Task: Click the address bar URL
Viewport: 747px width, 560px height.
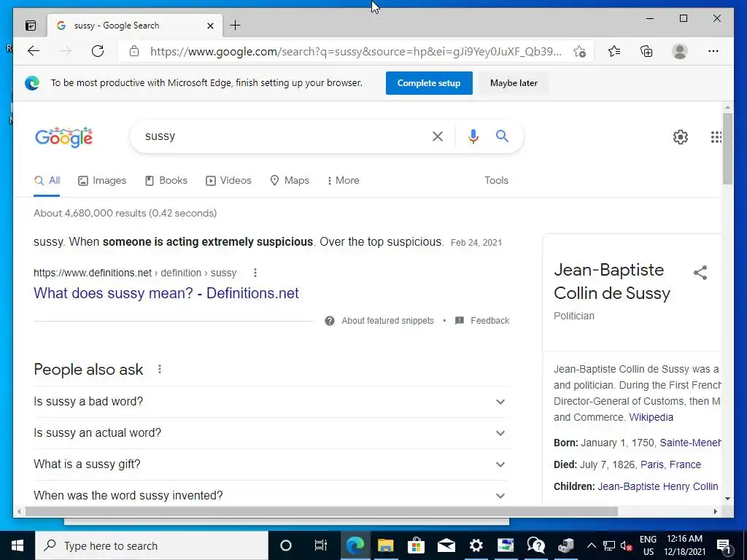Action: click(x=356, y=51)
